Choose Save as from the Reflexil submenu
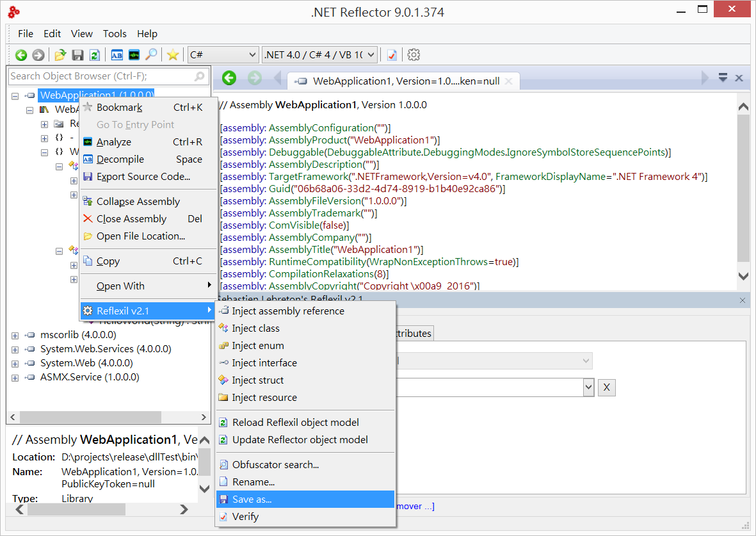This screenshot has height=536, width=756. [255, 499]
